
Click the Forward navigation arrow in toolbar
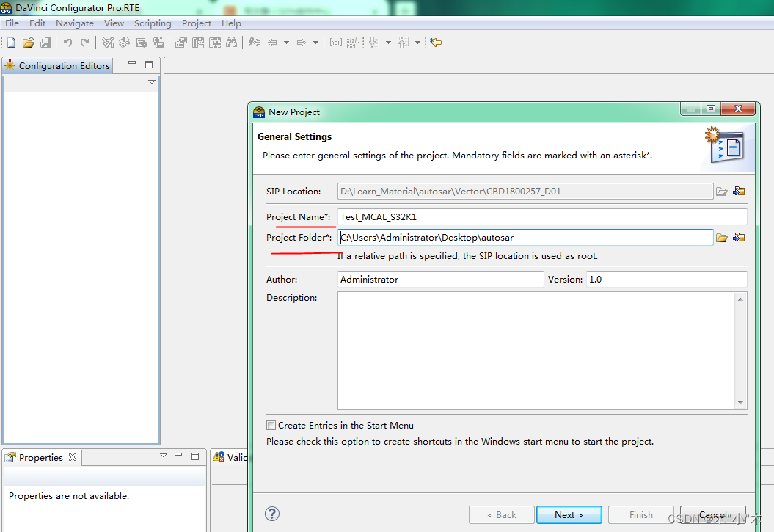(301, 43)
